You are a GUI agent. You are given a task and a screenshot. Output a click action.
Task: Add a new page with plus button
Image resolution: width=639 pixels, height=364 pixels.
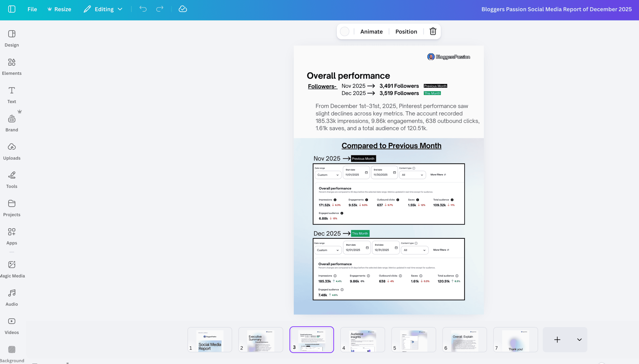[557, 340]
